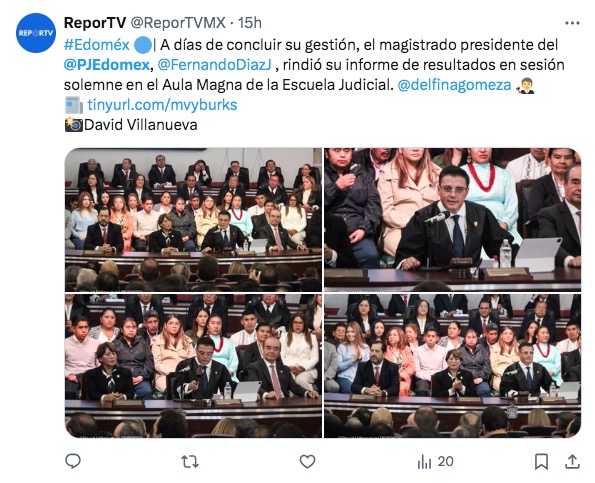The height and width of the screenshot is (483, 595).
Task: View tweet analytics showing 20 views
Action: click(435, 462)
